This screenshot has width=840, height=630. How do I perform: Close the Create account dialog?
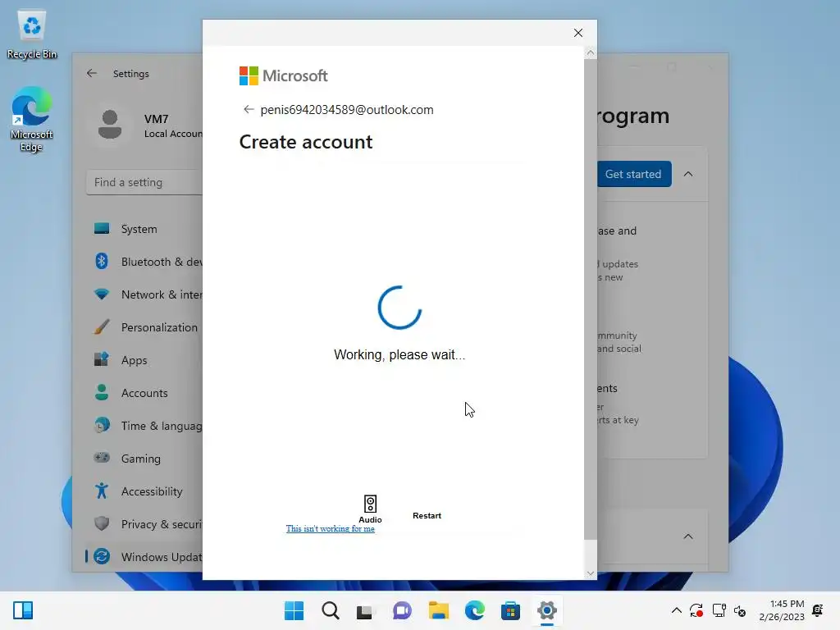578,33
